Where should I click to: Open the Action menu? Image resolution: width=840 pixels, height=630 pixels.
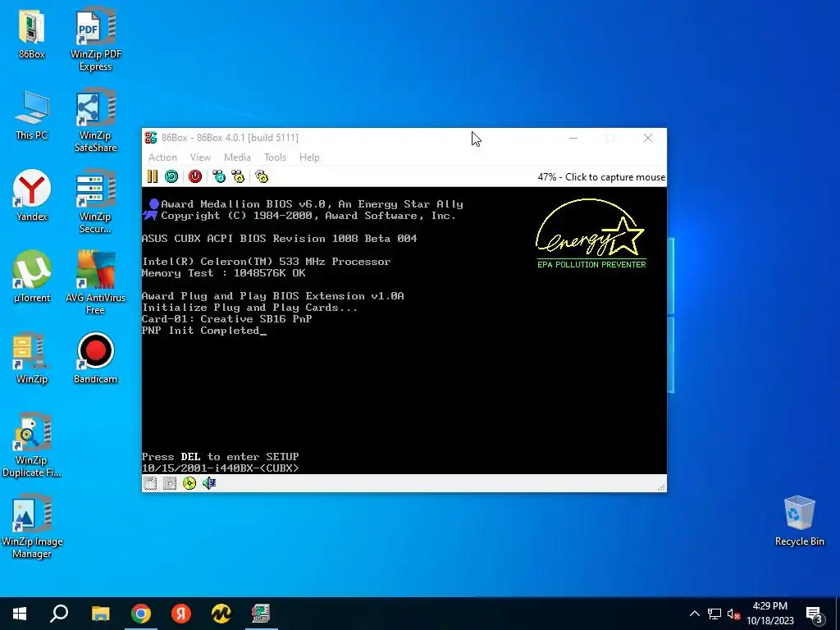[162, 157]
